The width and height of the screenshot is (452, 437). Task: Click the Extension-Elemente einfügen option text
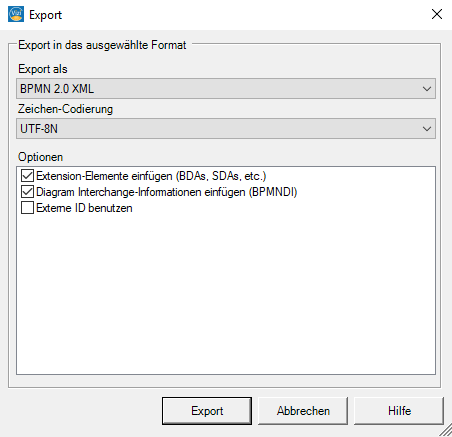[151, 176]
